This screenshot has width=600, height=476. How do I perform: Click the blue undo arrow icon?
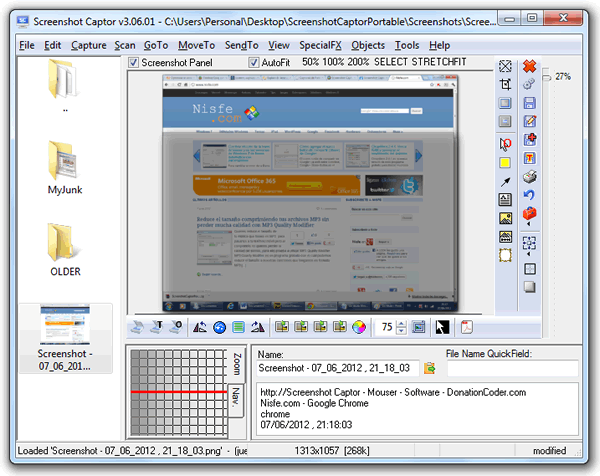[530, 195]
